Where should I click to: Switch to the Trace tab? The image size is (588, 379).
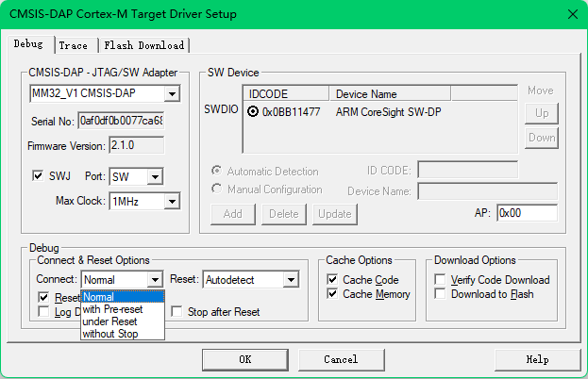[73, 45]
